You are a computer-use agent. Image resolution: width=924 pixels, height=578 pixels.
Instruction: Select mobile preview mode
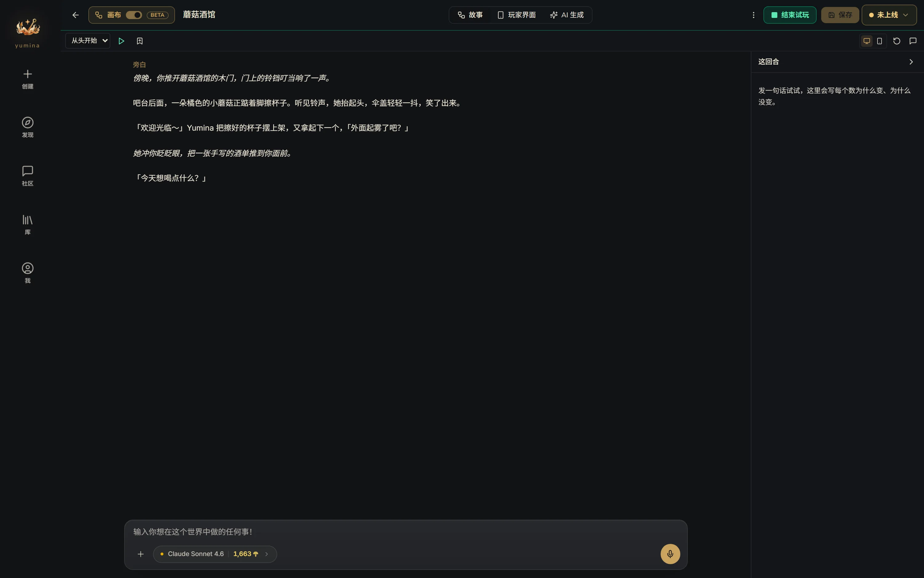tap(879, 41)
